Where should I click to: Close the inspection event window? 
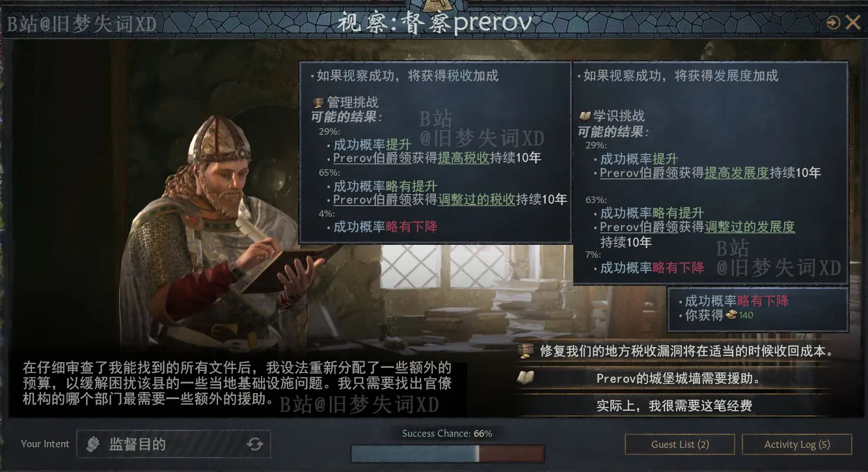pos(853,23)
